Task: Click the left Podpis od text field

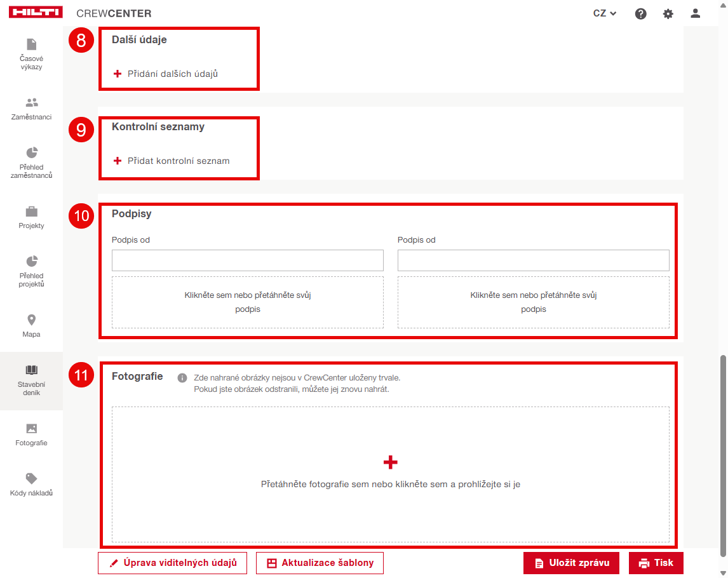Action: click(248, 260)
